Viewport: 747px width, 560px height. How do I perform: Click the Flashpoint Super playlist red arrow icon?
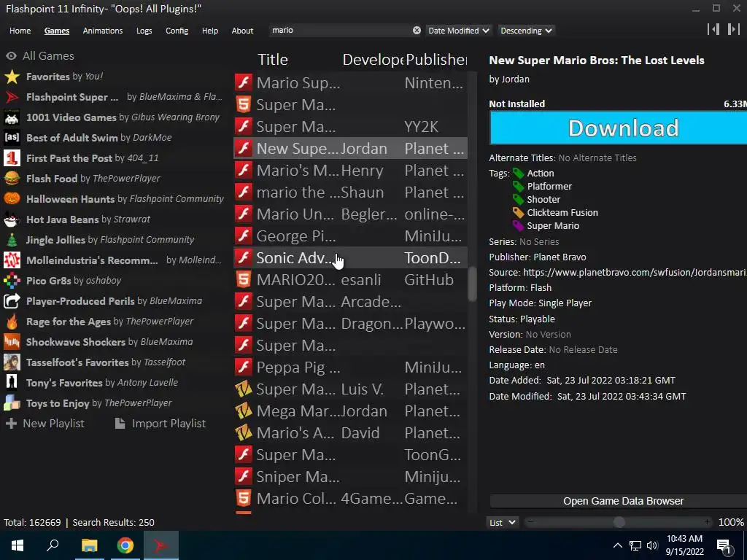point(12,97)
